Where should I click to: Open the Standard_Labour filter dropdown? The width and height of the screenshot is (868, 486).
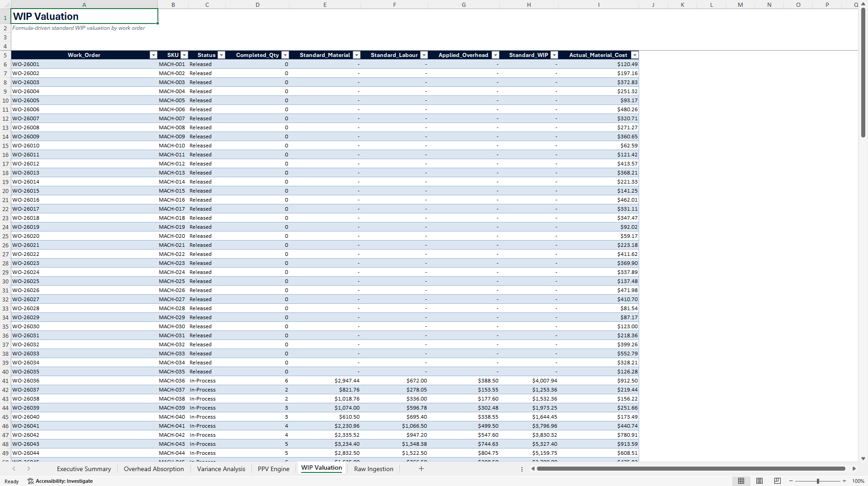point(424,55)
